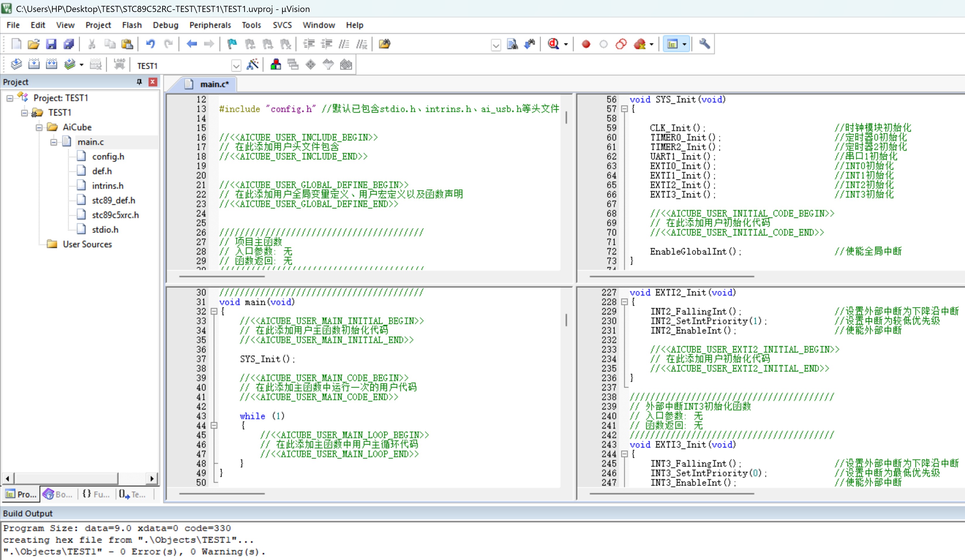Toggle auto-hide pin on Project panel
Screen dimensions: 965x560
139,82
